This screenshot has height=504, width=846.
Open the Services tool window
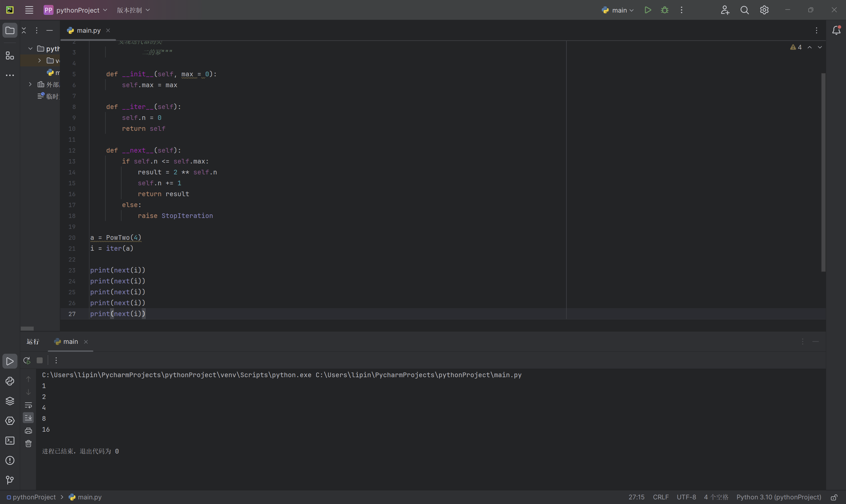click(x=10, y=420)
